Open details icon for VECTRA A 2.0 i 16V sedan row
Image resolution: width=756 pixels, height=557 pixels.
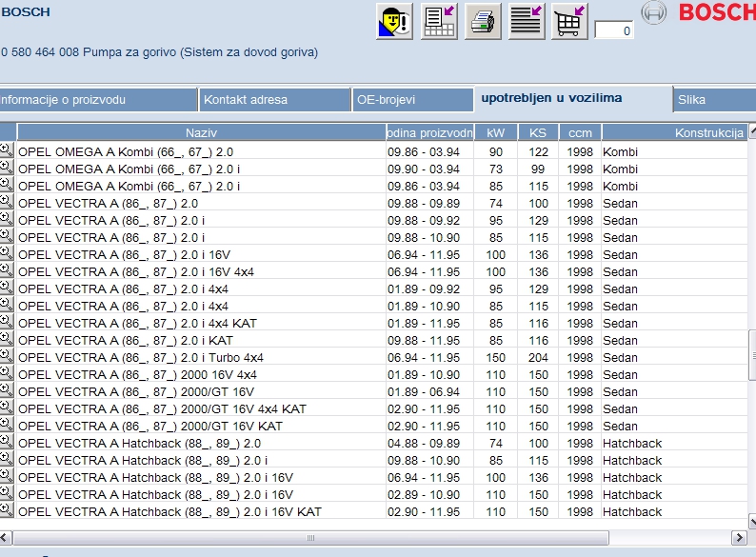[x=7, y=252]
